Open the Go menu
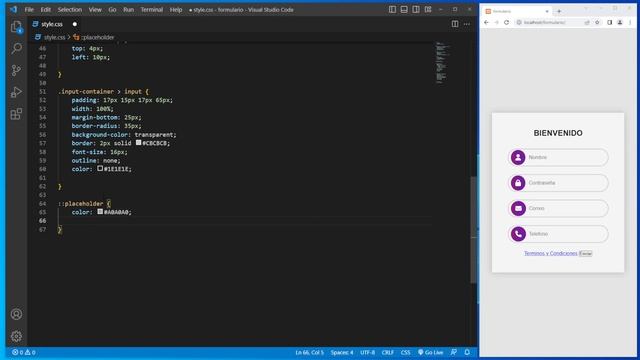640x360 pixels. tap(112, 9)
